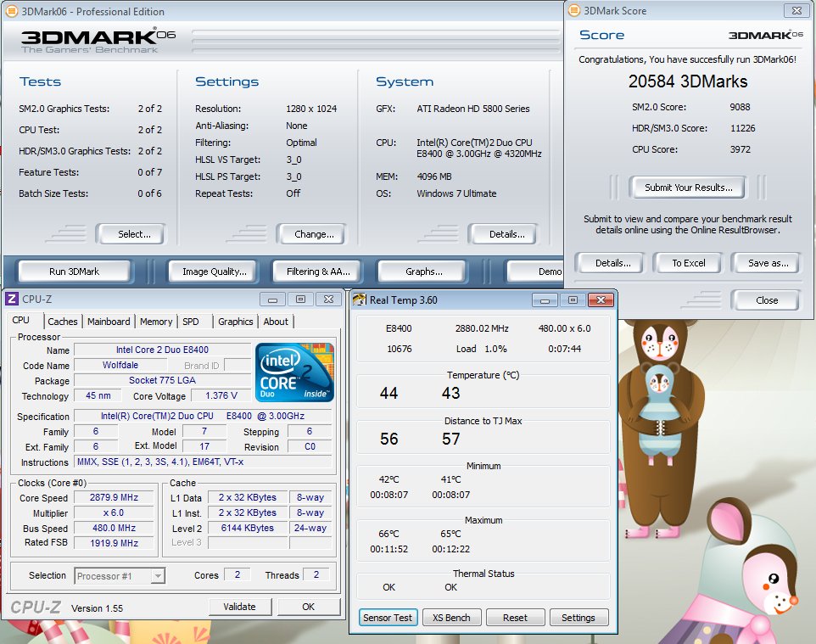Open the SPD tab in CPU-Z

191,322
